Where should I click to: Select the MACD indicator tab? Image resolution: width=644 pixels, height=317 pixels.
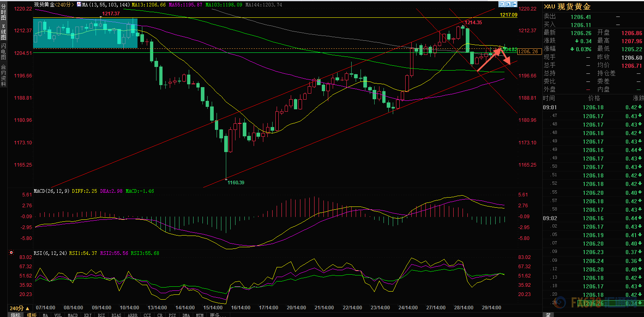73,315
